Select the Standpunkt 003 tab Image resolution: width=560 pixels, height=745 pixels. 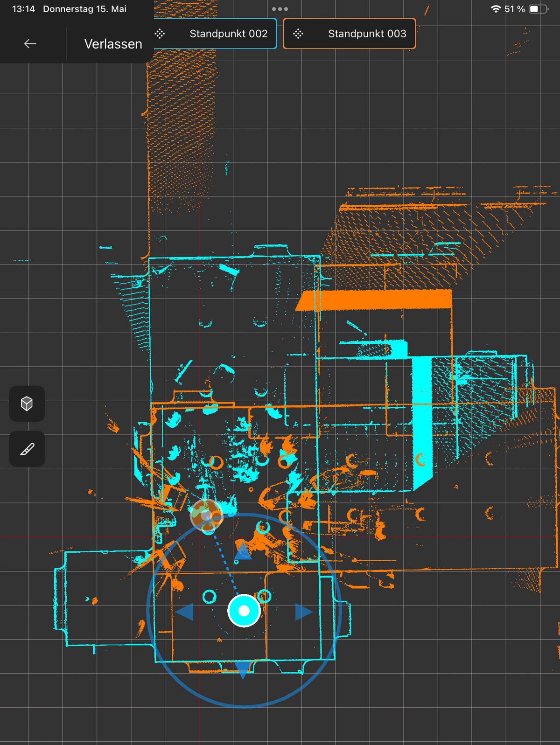click(349, 34)
